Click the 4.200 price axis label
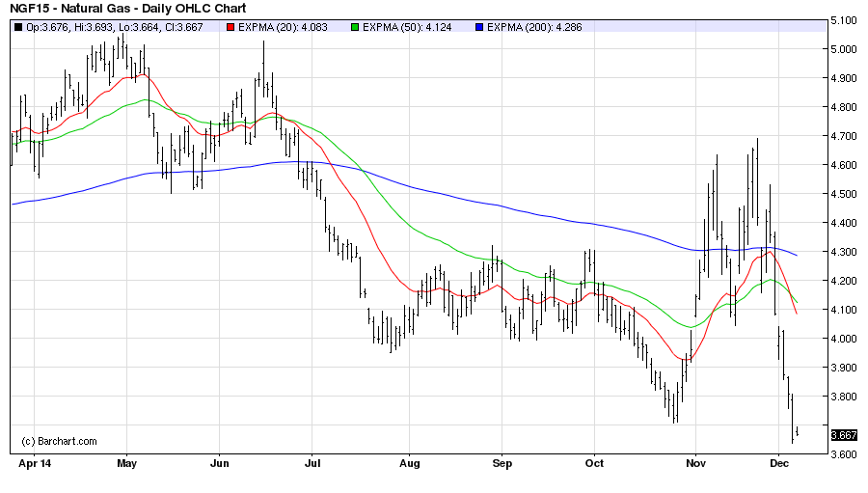868x493 pixels. coord(844,281)
